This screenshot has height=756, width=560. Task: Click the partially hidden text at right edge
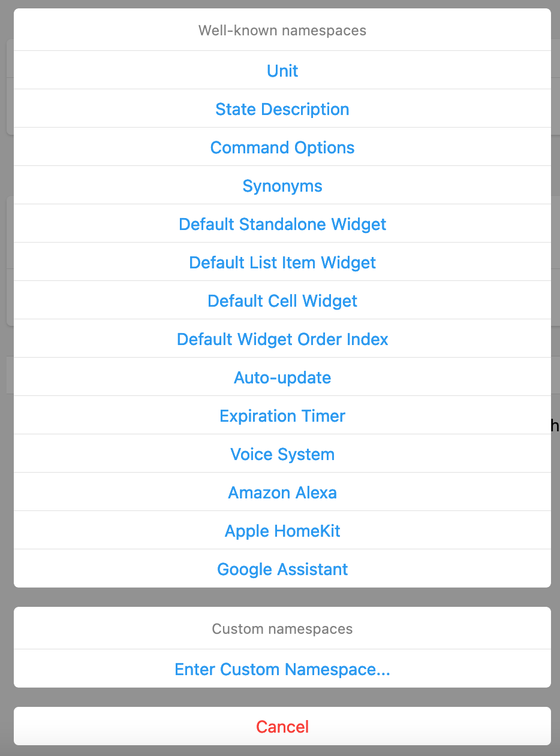[555, 426]
